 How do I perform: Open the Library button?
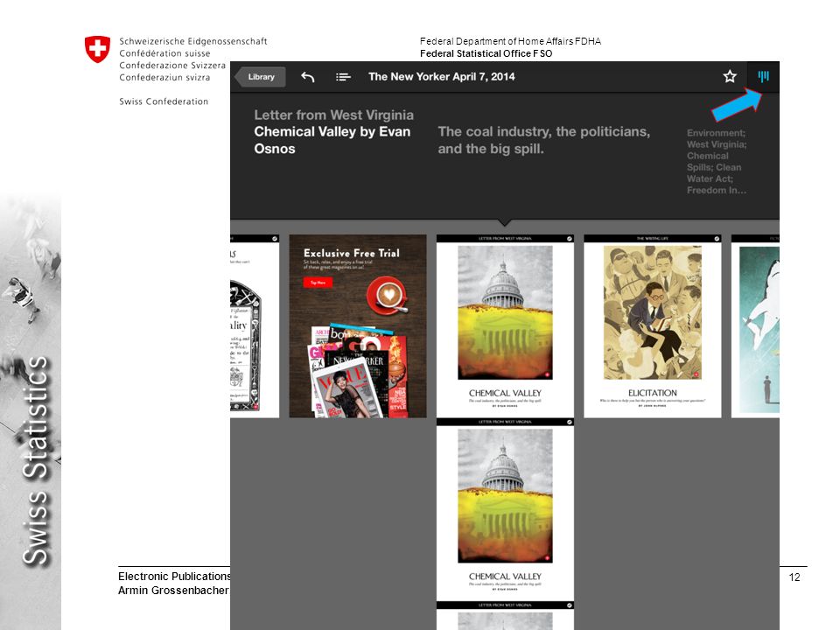[261, 77]
